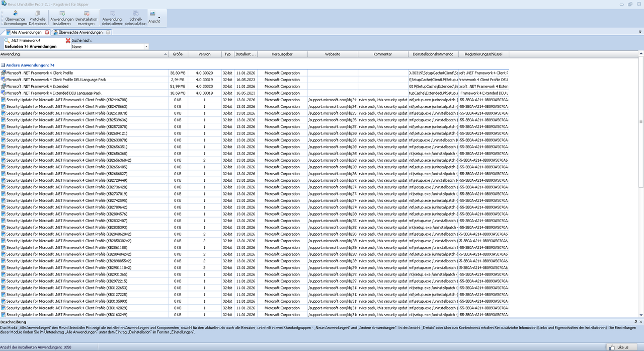Screen dimensions: 644x351
Task: Select .NET Framework 4 Extended DEU Language Pack
Action: (x=255, y=93)
